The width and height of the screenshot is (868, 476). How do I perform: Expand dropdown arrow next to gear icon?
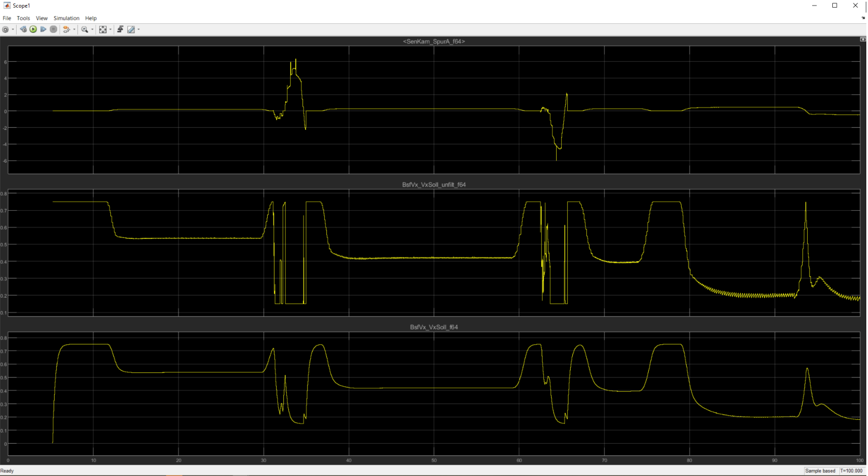point(13,30)
